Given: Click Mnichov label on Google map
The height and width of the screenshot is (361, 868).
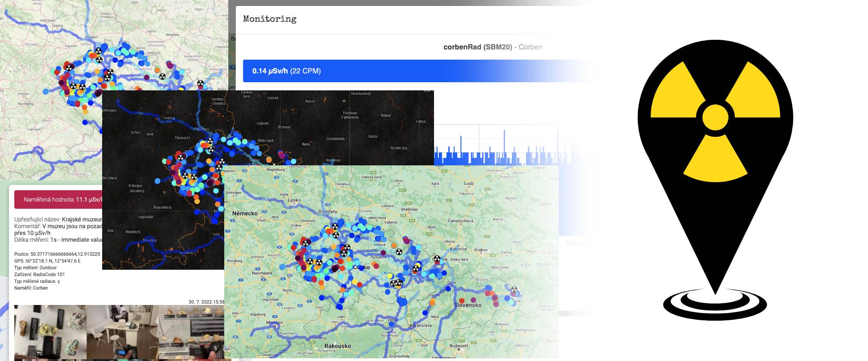Looking at the screenshot, I should click(274, 323).
